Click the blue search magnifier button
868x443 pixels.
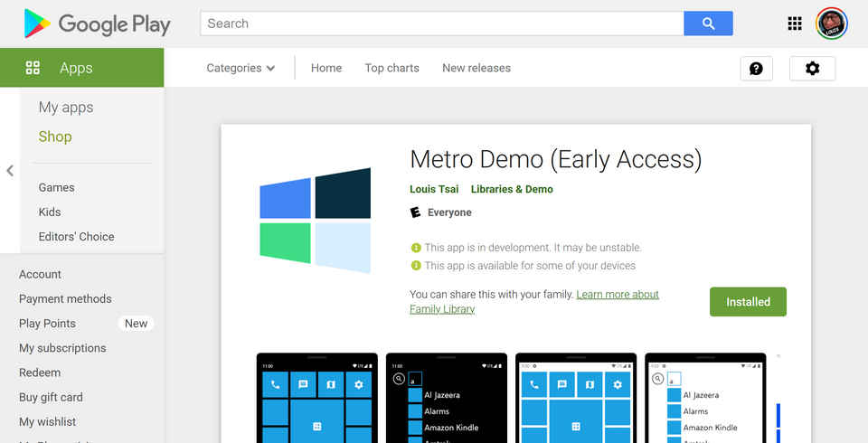(x=708, y=24)
